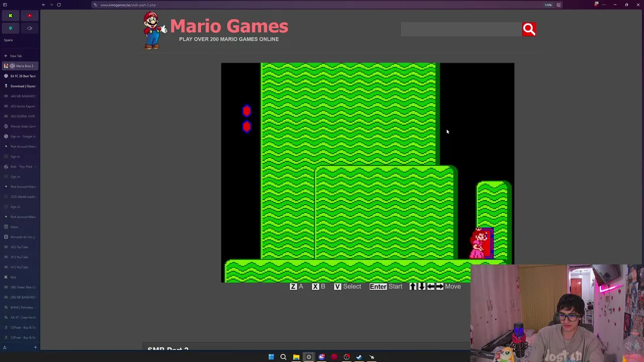Open the pinned YouTube tab tile
644x362 pixels.
coord(30,16)
